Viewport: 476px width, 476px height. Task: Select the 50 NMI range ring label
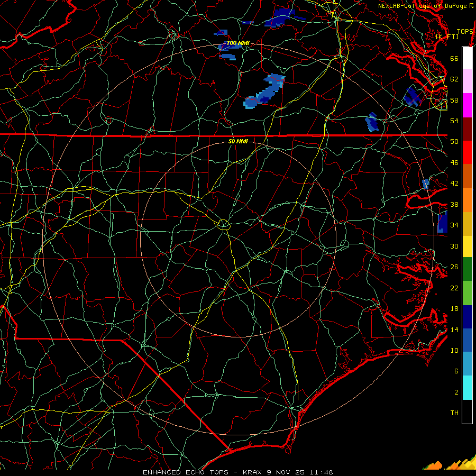[238, 141]
